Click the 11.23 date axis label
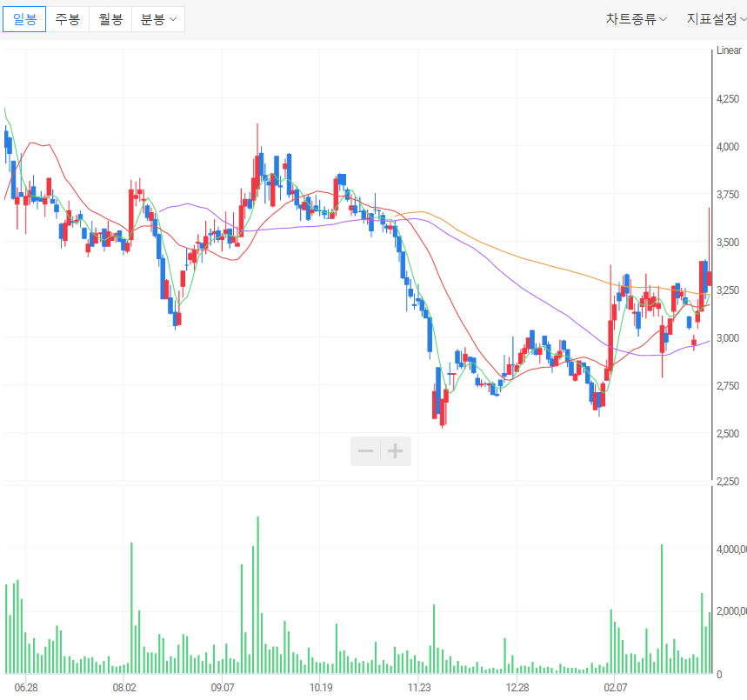747x700 pixels. pyautogui.click(x=419, y=687)
